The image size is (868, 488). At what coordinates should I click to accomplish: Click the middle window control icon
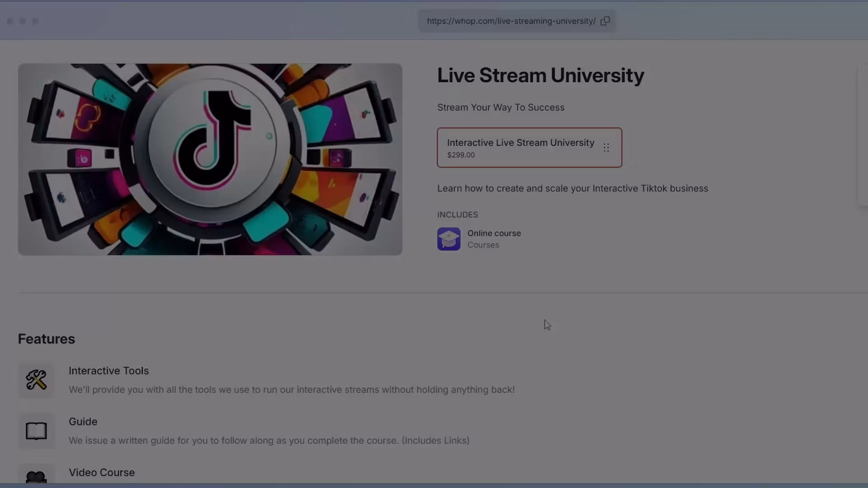[23, 21]
